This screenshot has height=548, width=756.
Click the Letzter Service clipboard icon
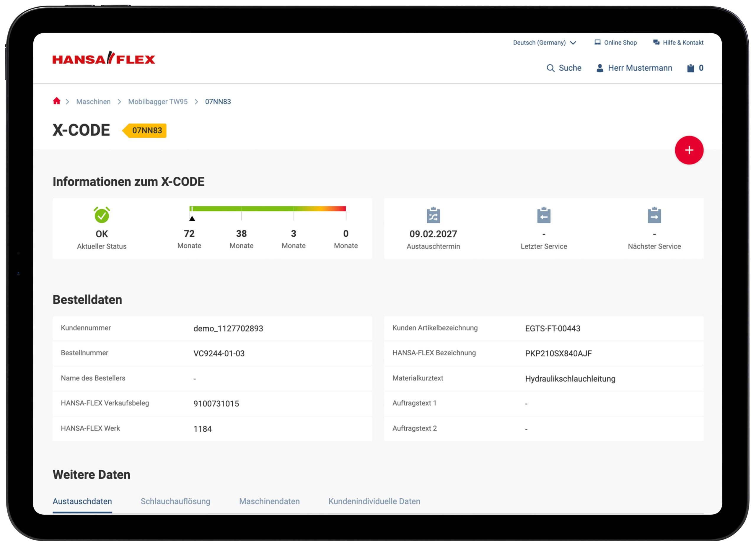click(x=544, y=215)
